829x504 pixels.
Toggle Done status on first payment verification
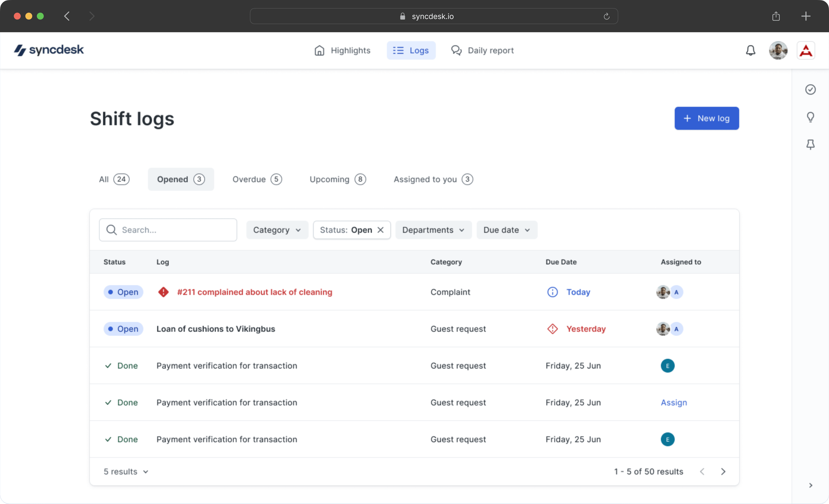(121, 366)
